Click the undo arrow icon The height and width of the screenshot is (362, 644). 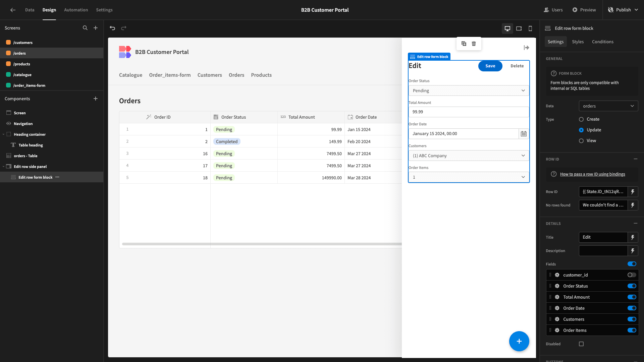point(112,28)
